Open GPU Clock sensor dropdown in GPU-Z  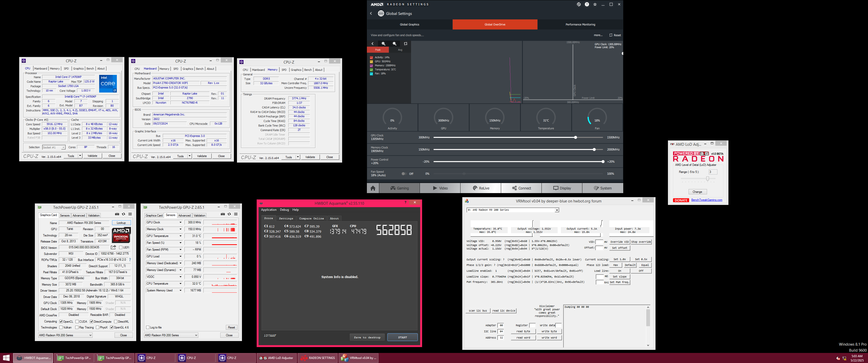180,222
